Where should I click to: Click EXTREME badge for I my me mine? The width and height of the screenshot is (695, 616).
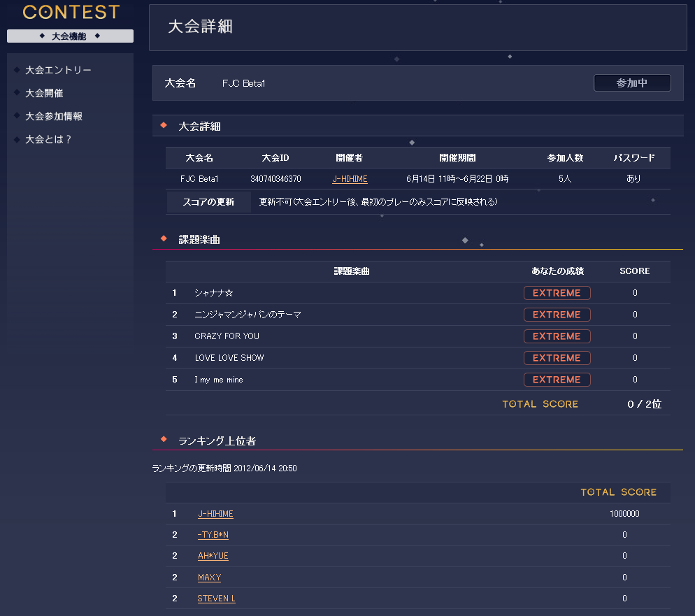tap(557, 380)
